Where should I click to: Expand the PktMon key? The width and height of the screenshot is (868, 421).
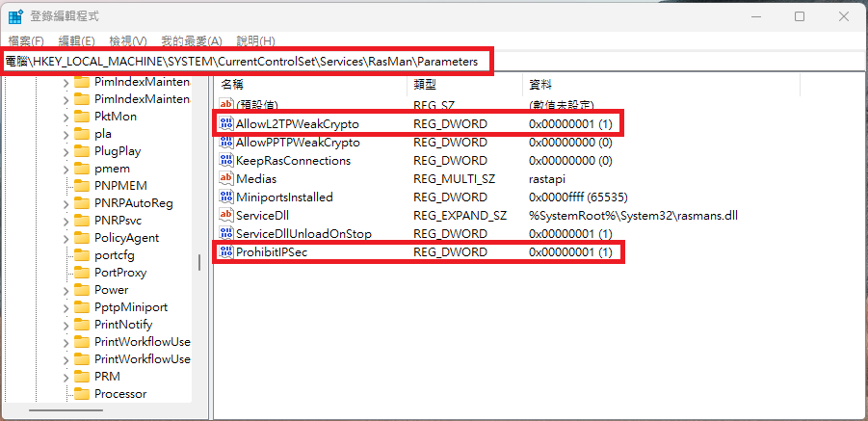tap(66, 118)
